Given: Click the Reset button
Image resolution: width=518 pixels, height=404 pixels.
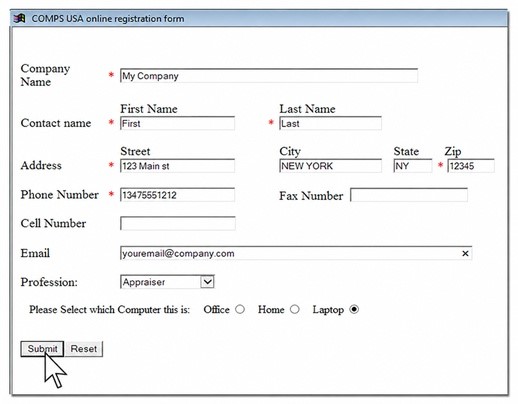Looking at the screenshot, I should tap(84, 349).
